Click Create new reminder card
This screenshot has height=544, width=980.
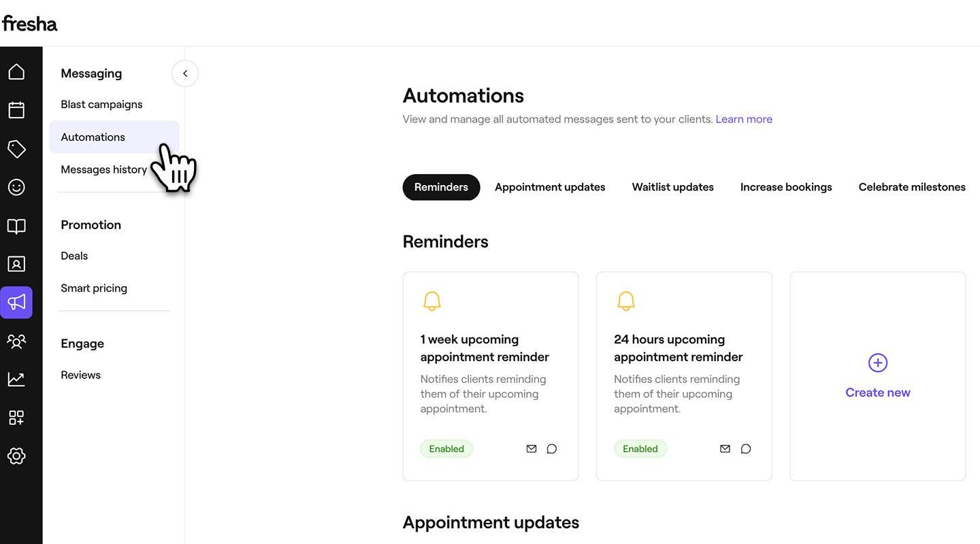click(878, 377)
